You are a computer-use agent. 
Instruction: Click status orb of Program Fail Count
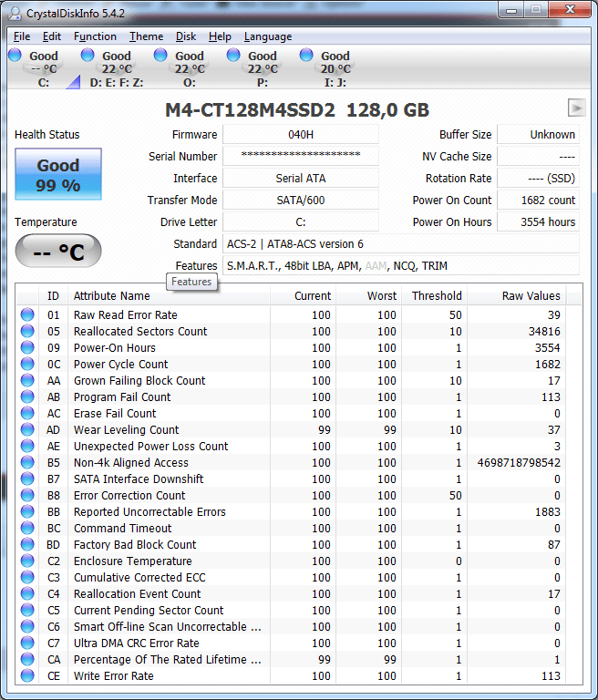27,396
